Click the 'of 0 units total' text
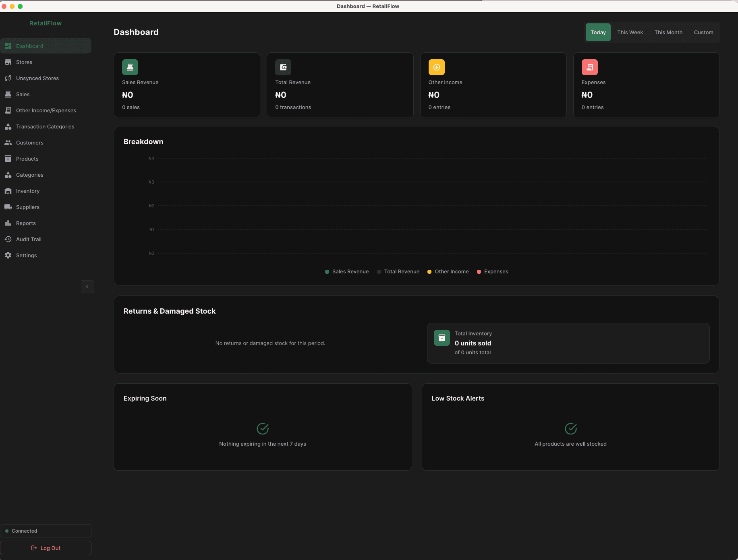This screenshot has height=560, width=738. point(473,352)
